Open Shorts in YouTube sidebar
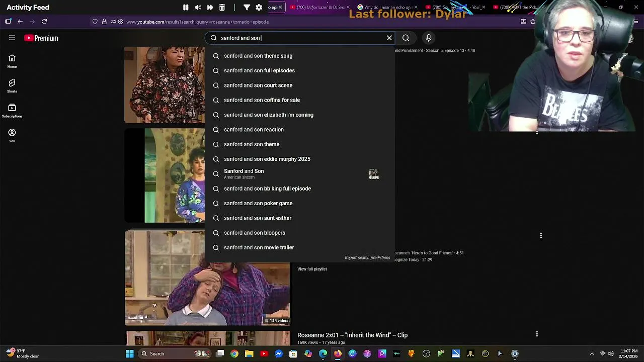The width and height of the screenshot is (644, 362). (12, 86)
